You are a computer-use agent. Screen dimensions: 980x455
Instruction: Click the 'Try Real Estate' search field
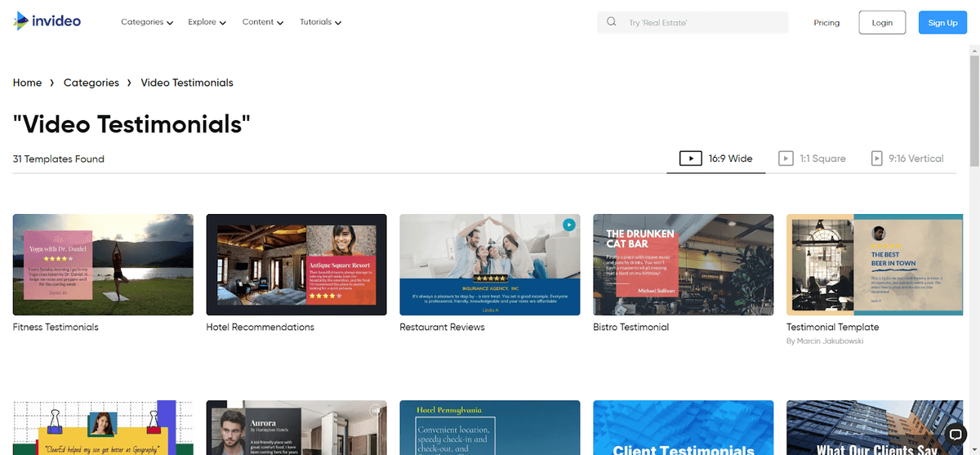tap(702, 23)
